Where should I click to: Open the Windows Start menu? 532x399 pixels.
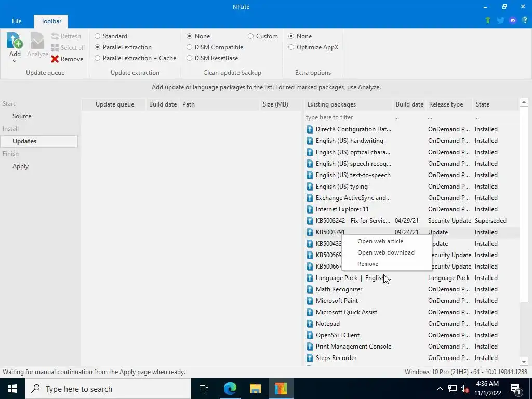12,389
